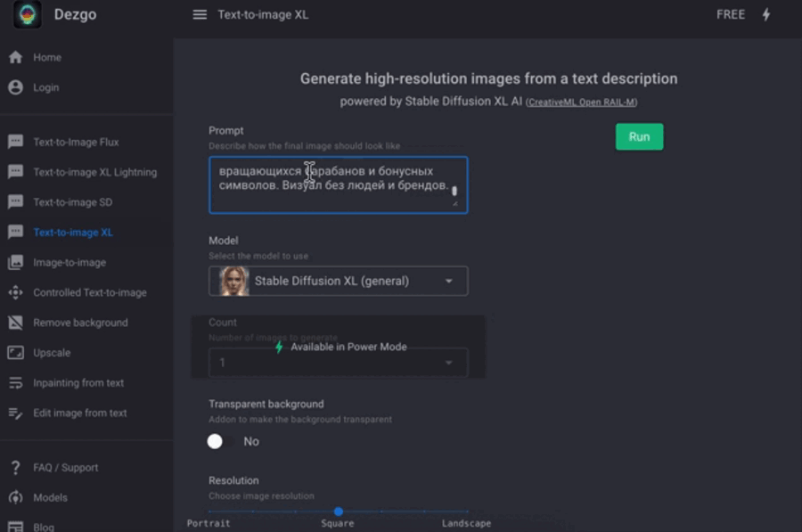The height and width of the screenshot is (532, 802).
Task: Click the Controlled Text-to-image label
Action: (x=89, y=292)
